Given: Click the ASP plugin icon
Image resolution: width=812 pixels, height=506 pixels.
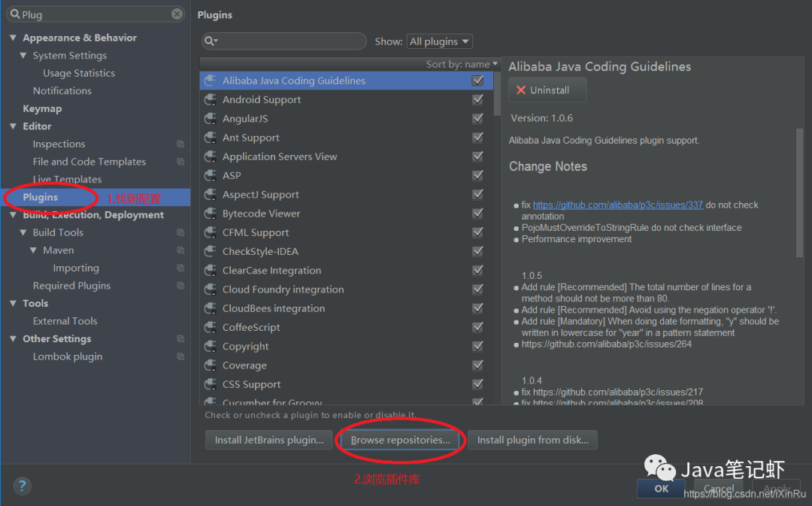Looking at the screenshot, I should 211,176.
